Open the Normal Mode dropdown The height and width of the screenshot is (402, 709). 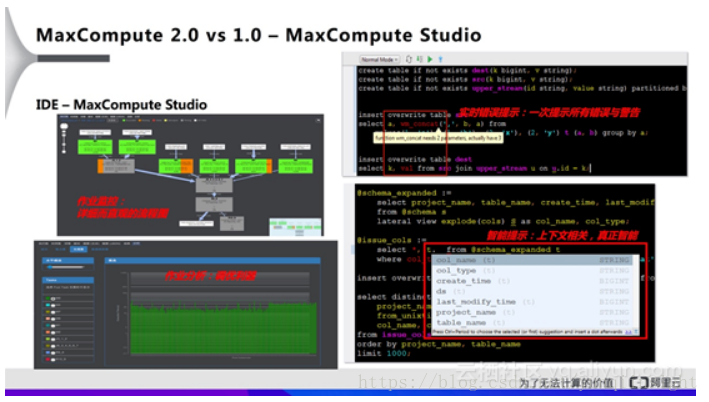pos(380,60)
